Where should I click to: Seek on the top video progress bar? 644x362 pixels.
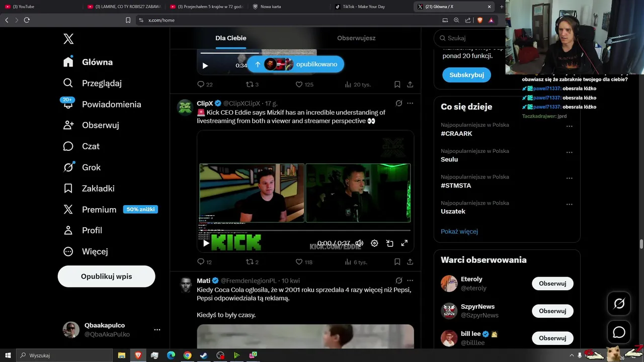[x=258, y=53]
